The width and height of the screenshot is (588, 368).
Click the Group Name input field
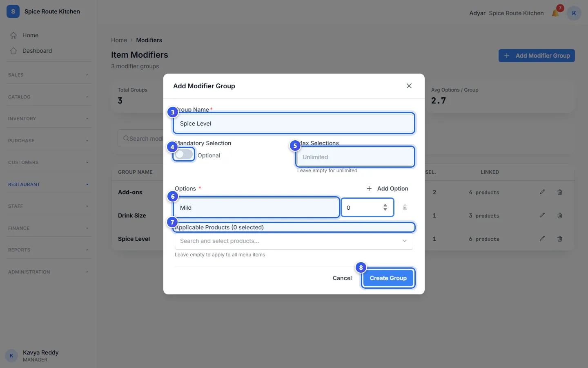294,123
